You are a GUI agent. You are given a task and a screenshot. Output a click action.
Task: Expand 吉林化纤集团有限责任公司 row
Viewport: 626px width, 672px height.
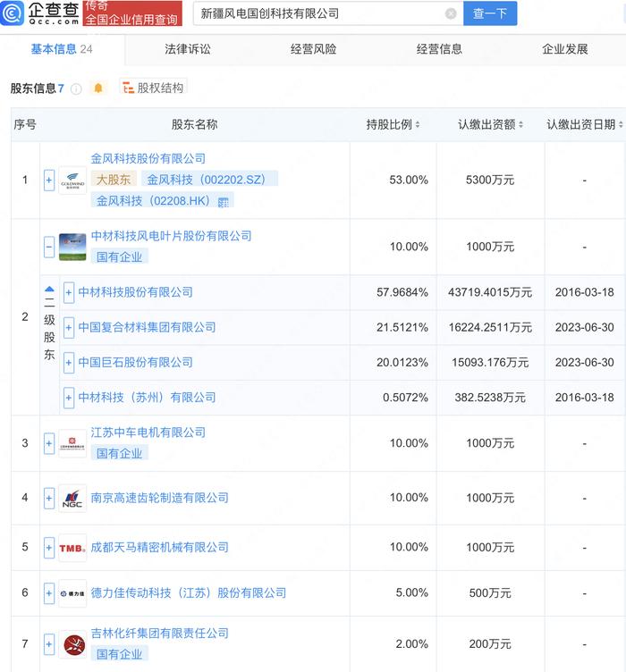pyautogui.click(x=49, y=644)
